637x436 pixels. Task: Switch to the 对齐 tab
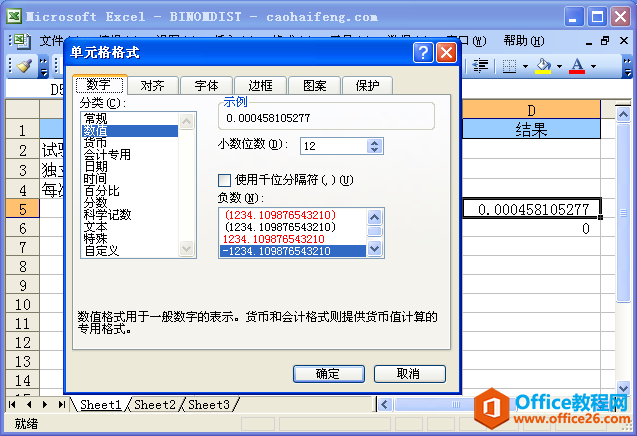153,86
